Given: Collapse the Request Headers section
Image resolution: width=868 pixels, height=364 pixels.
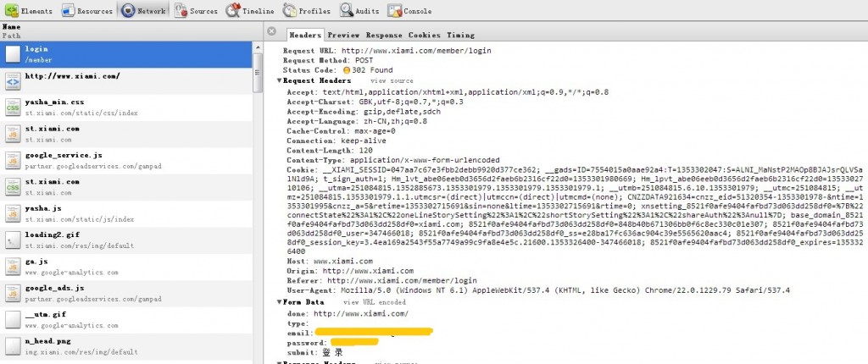Looking at the screenshot, I should (x=280, y=80).
